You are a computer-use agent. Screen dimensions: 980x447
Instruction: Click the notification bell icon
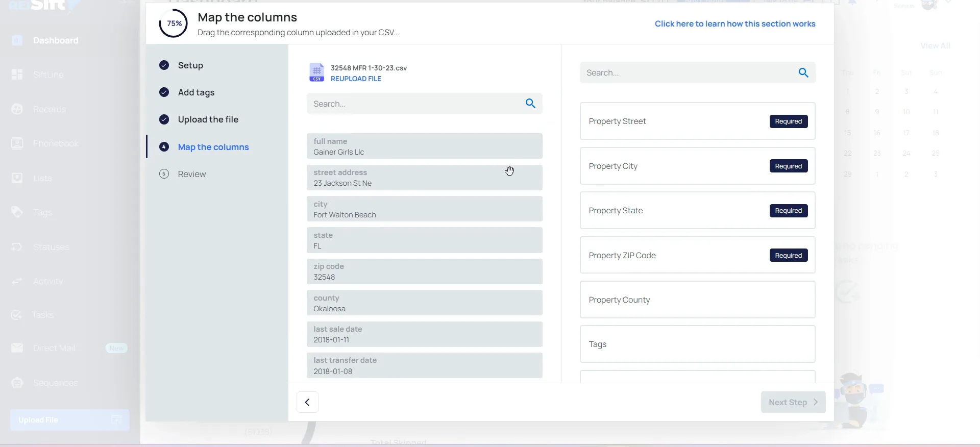pos(852,3)
